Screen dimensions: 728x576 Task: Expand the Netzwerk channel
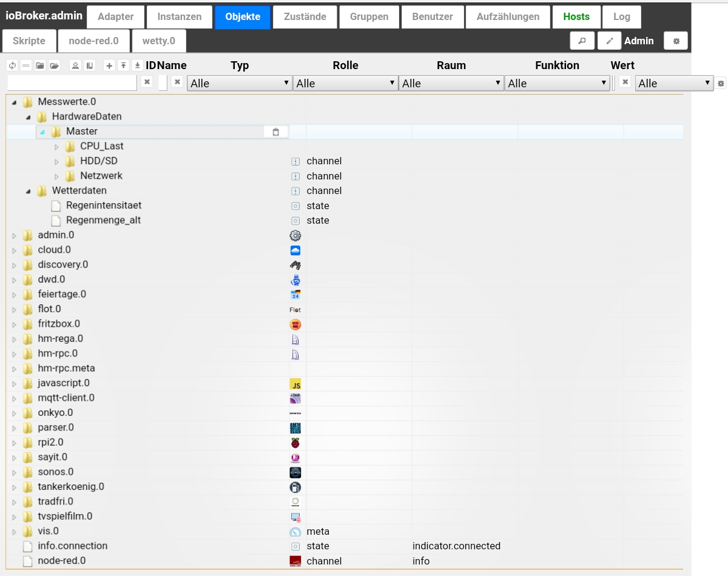click(56, 176)
